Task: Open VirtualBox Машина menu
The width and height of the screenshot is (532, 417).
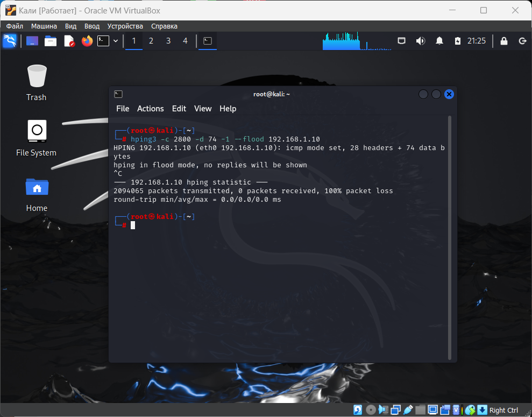Action: tap(44, 26)
